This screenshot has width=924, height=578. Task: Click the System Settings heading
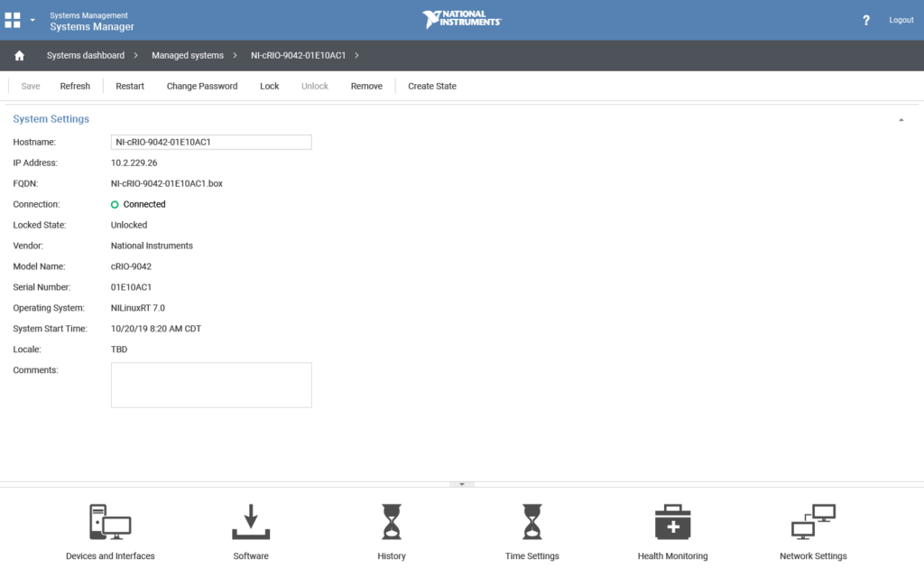coord(51,119)
